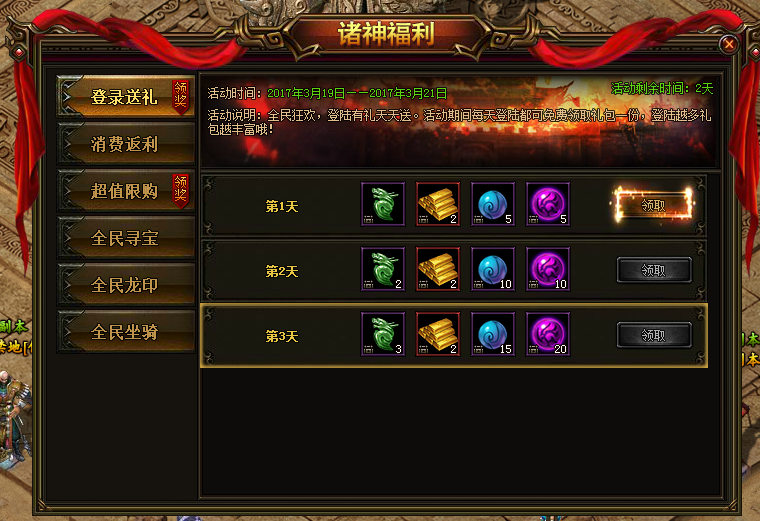
Task: Open the 登录送礼 tab
Action: pos(126,96)
